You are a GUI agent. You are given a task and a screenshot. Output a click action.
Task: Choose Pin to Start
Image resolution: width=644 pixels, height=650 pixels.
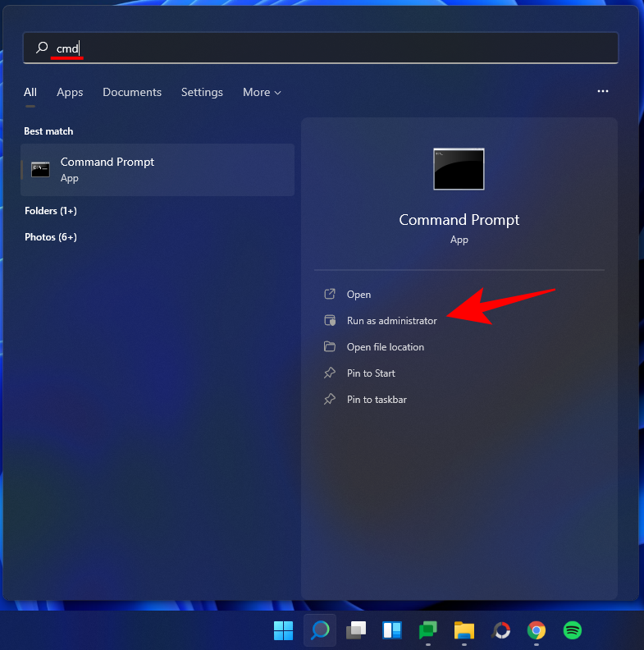click(371, 373)
